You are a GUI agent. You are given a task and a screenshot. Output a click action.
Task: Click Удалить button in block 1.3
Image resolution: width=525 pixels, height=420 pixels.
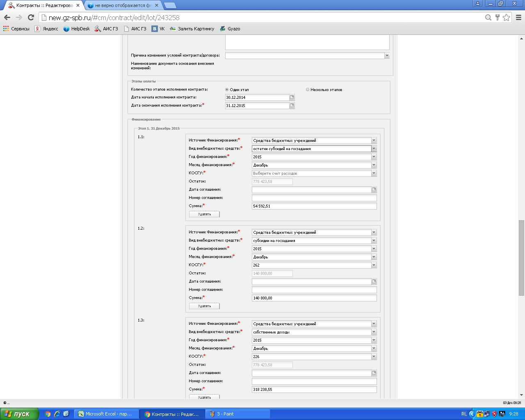point(204,397)
